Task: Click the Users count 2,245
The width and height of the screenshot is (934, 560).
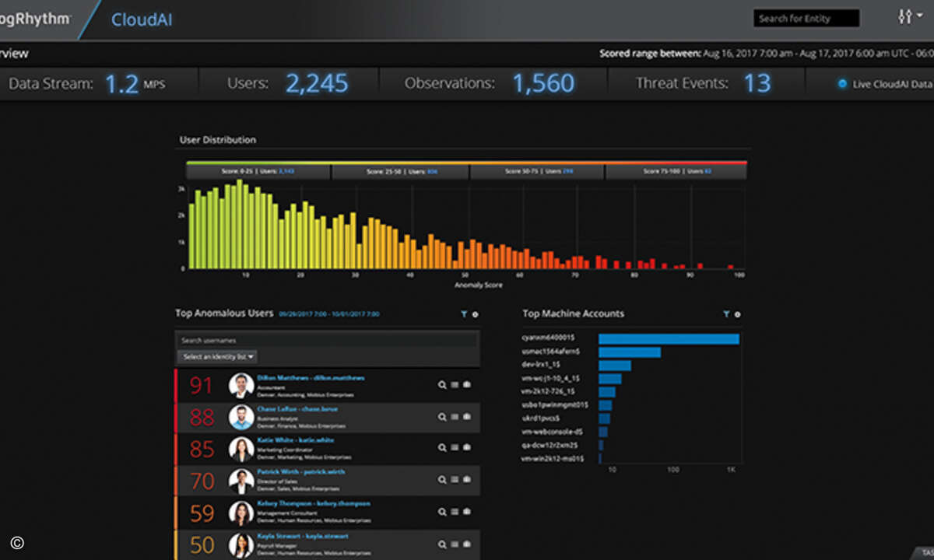Action: coord(317,83)
